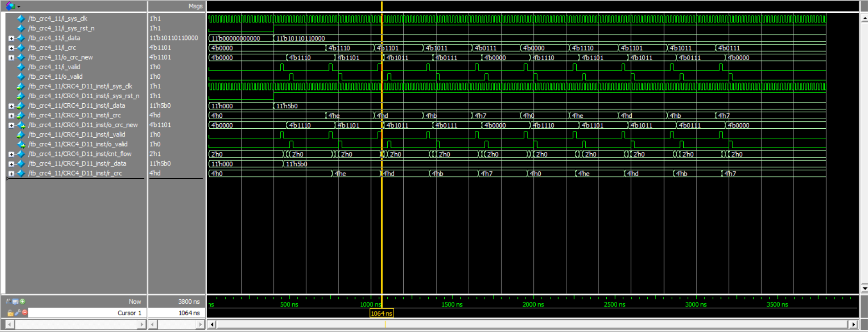The image size is (868, 332).
Task: Click the vertical scroll up arrow
Action: tap(864, 19)
